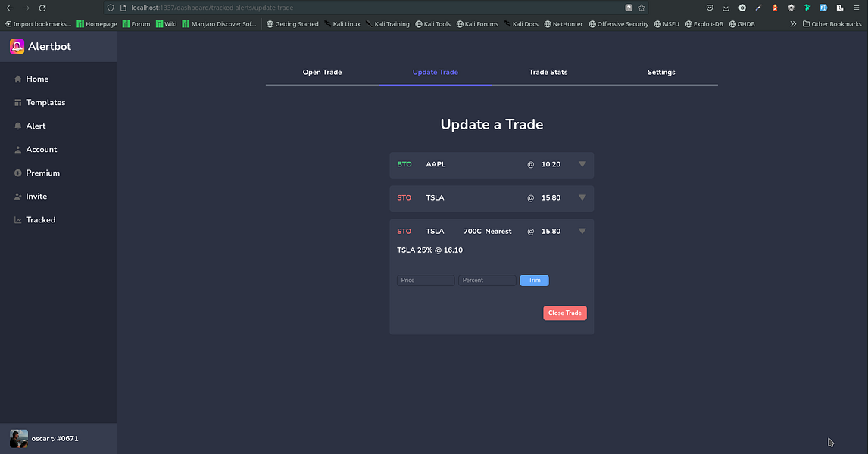Open Other Bookmarks folder
The width and height of the screenshot is (868, 454).
tap(832, 23)
